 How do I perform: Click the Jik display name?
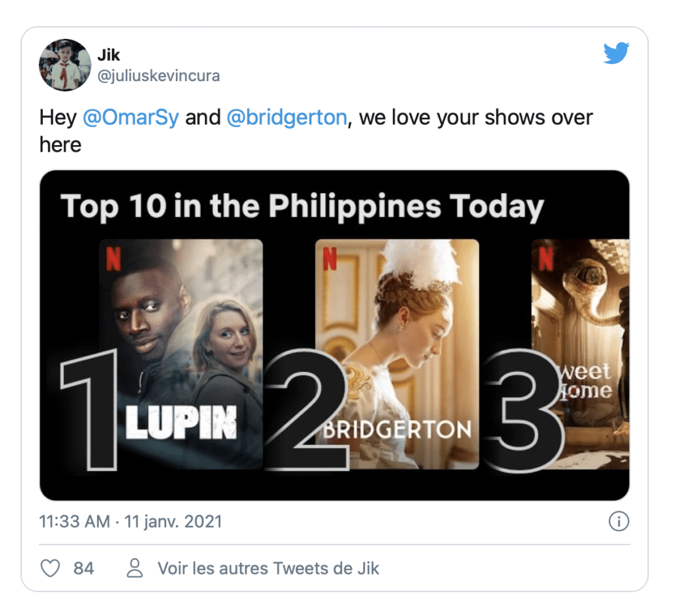(x=109, y=55)
